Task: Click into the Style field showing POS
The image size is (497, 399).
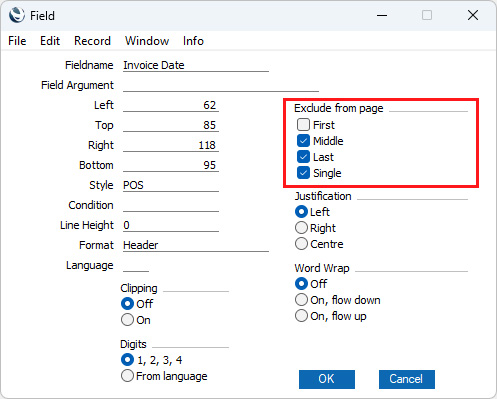Action: point(171,185)
